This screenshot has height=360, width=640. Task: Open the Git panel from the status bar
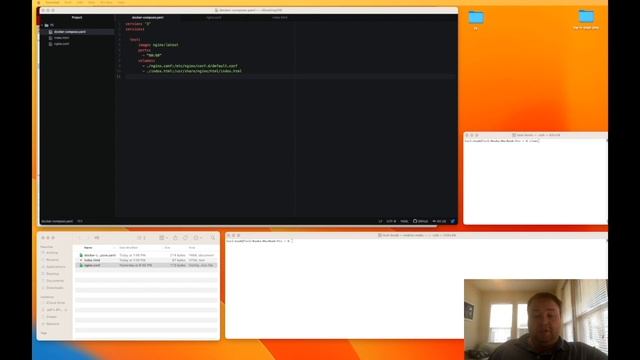pyautogui.click(x=439, y=221)
